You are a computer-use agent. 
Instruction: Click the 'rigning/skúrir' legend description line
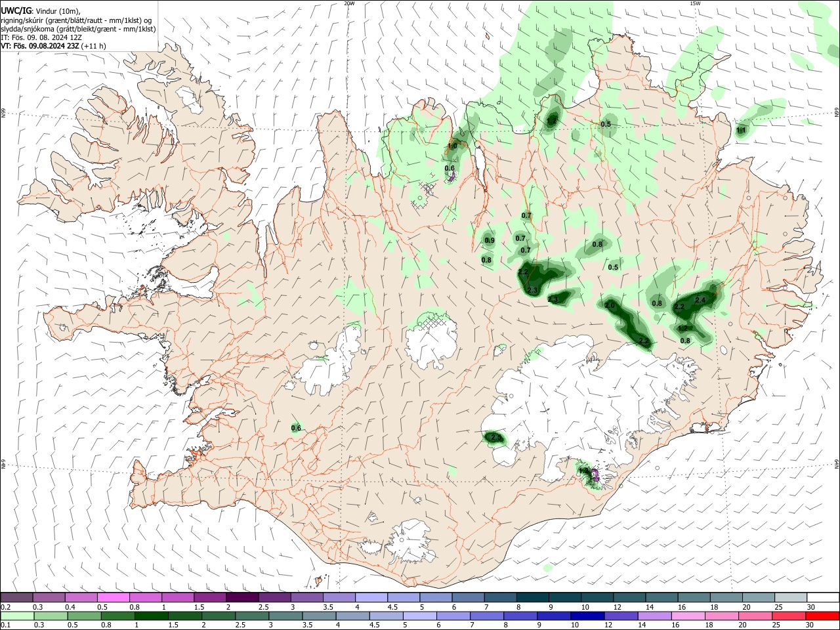click(x=77, y=20)
